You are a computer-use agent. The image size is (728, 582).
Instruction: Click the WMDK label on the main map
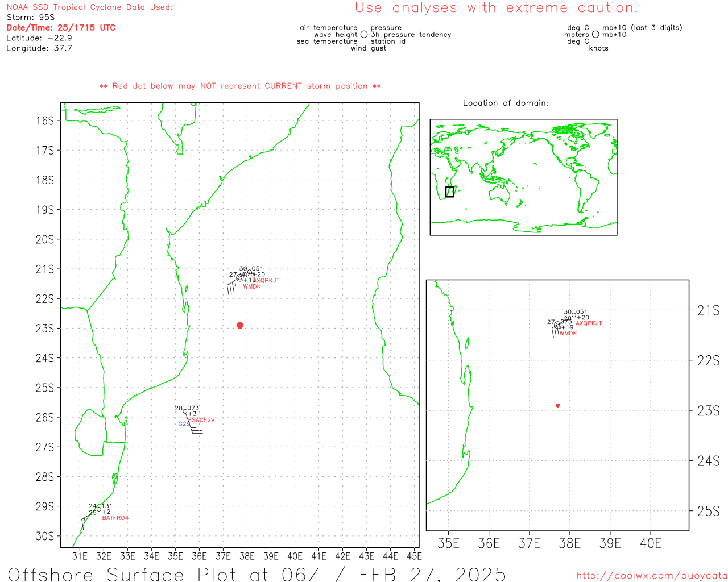[252, 286]
